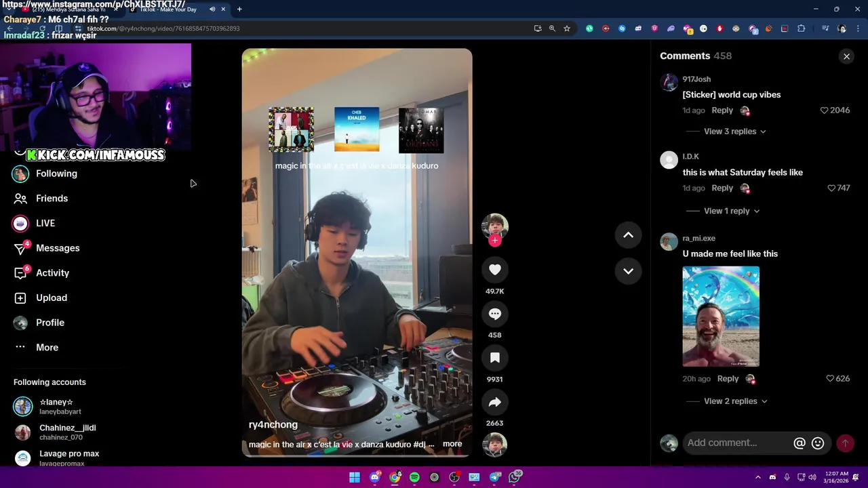
Task: Post the comment with the red arrow button
Action: coord(845,443)
